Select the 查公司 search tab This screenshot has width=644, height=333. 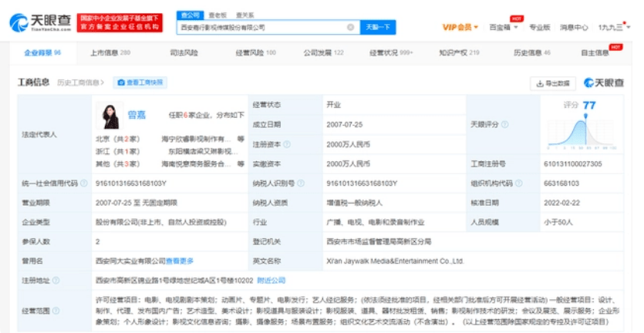tap(191, 15)
